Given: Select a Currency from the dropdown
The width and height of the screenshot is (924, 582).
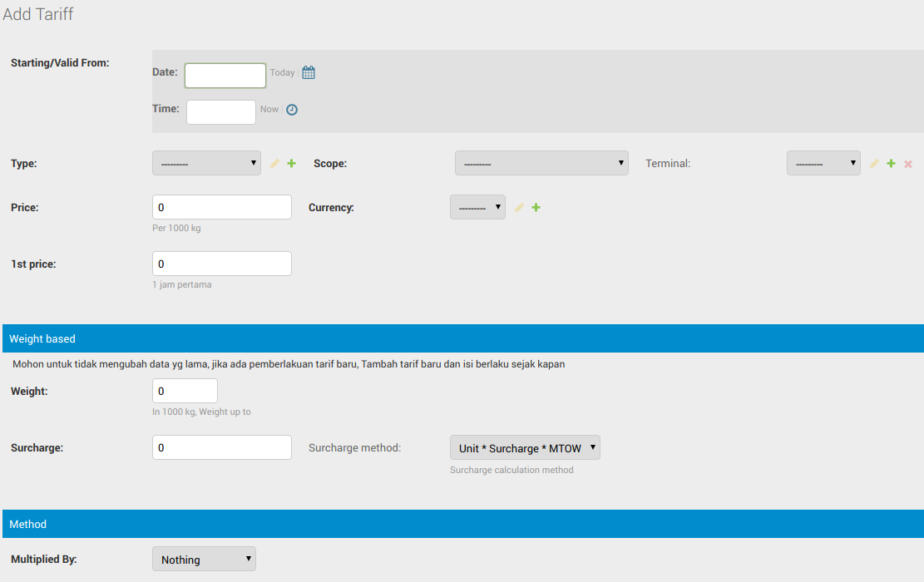Looking at the screenshot, I should coord(477,207).
